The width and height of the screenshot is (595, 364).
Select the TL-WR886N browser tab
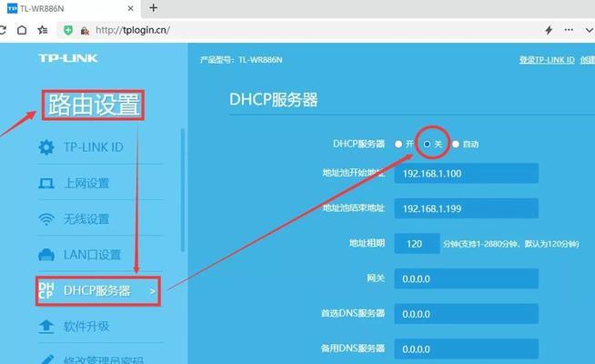click(70, 8)
